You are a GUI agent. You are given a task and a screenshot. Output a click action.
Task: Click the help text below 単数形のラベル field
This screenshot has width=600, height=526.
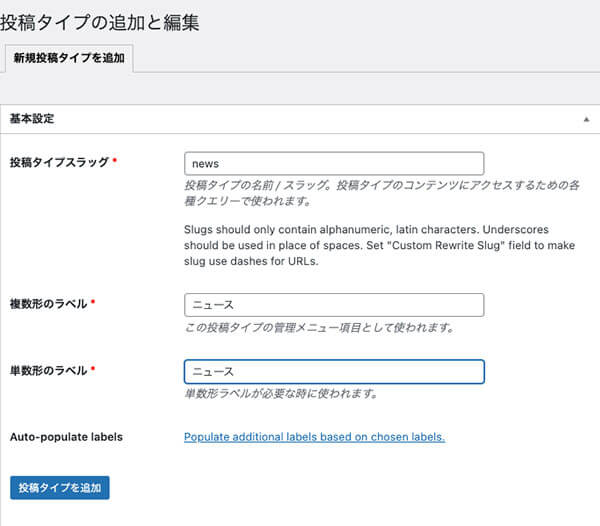(281, 394)
